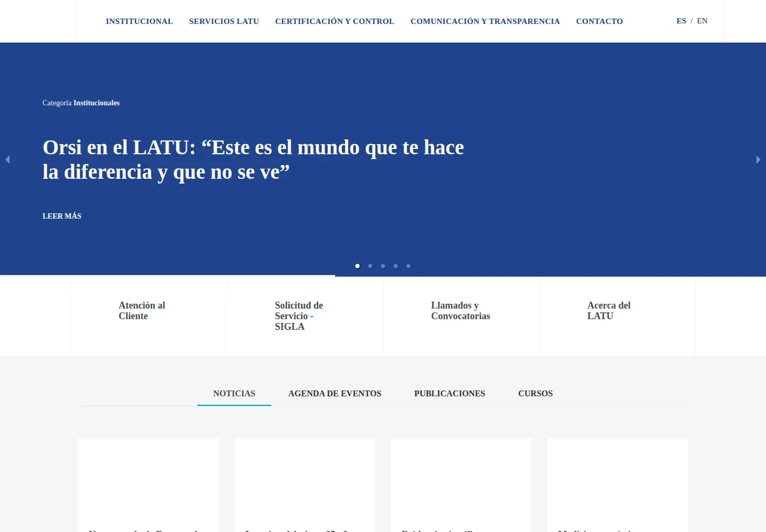Go to previous slide with left arrow
Screen dimensions: 766x532
point(7,160)
